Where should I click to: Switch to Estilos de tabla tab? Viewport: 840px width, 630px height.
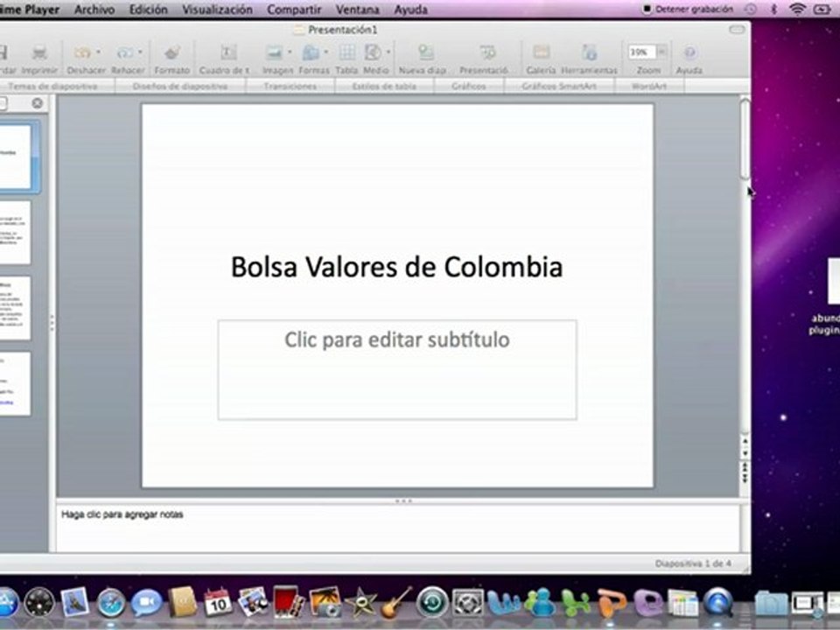[384, 87]
